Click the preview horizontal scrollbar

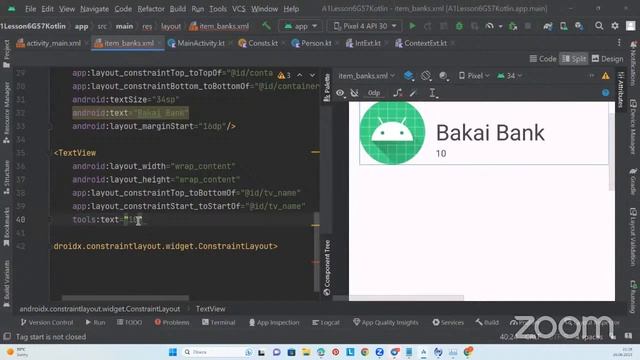click(407, 298)
